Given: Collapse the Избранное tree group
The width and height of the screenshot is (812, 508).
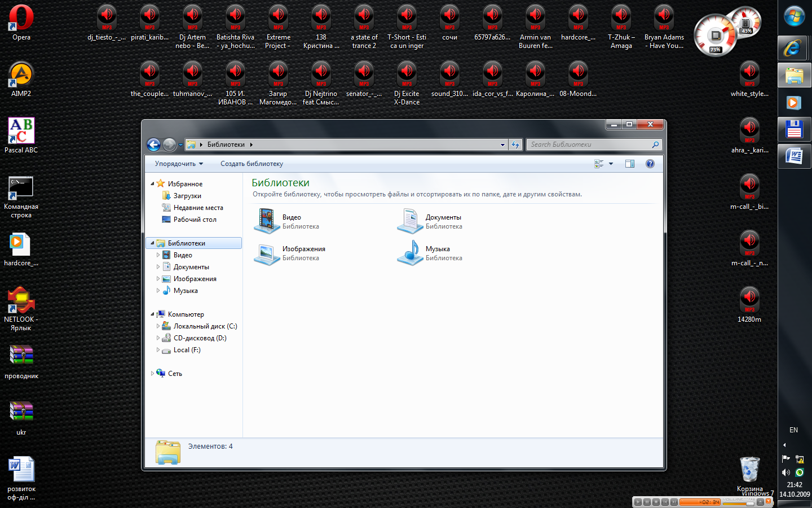Looking at the screenshot, I should tap(152, 184).
